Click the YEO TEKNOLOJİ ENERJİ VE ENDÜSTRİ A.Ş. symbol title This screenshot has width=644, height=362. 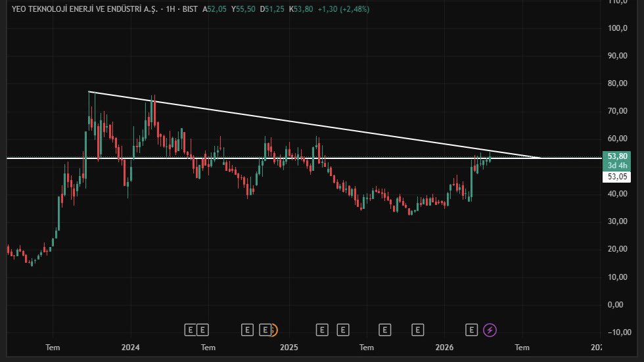(x=85, y=9)
